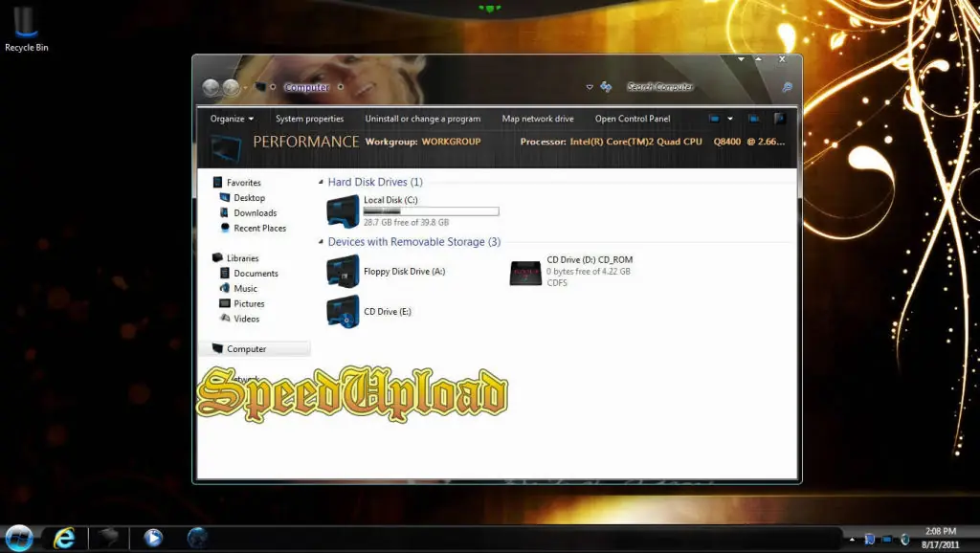Refresh the Computer view

(606, 87)
